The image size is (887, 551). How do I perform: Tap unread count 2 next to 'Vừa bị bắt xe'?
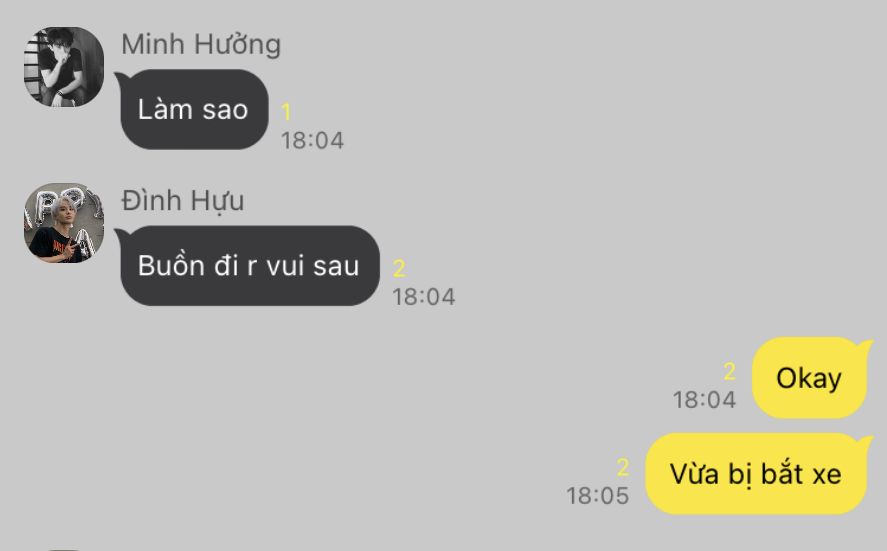(623, 468)
